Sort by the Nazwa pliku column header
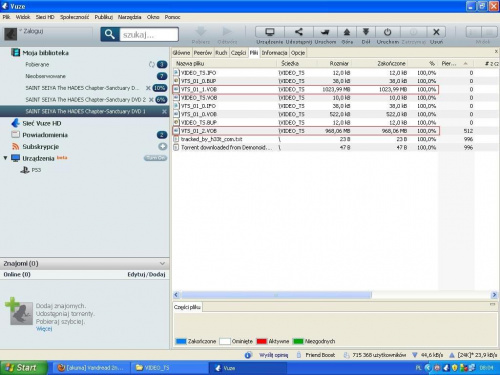 tap(190, 63)
